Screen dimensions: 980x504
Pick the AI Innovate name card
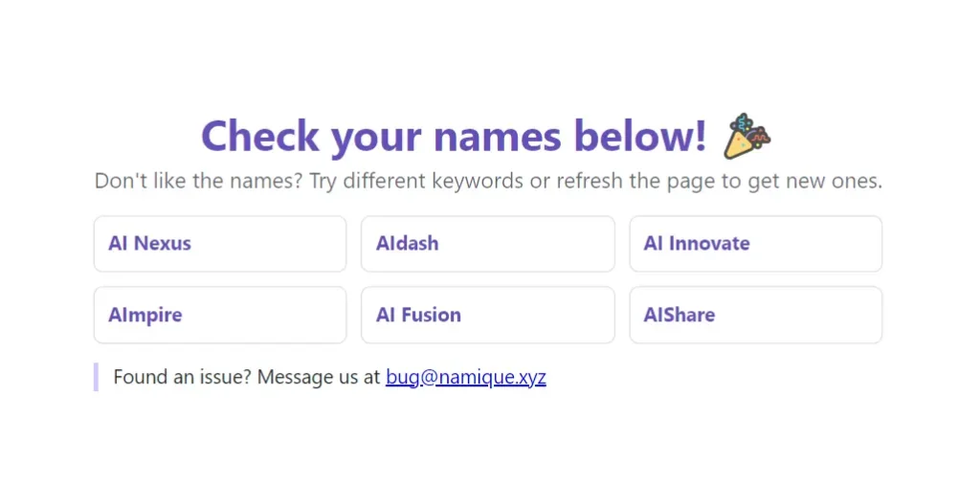pos(755,244)
